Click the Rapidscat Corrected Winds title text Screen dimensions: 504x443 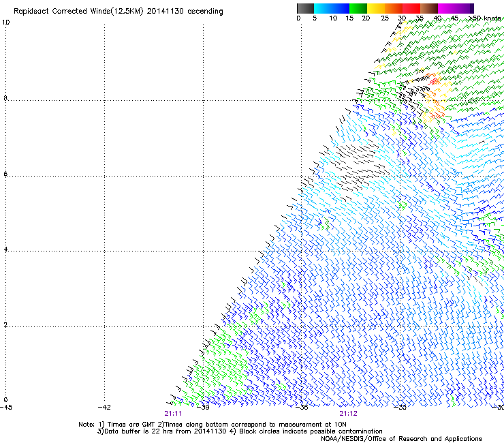pyautogui.click(x=119, y=12)
